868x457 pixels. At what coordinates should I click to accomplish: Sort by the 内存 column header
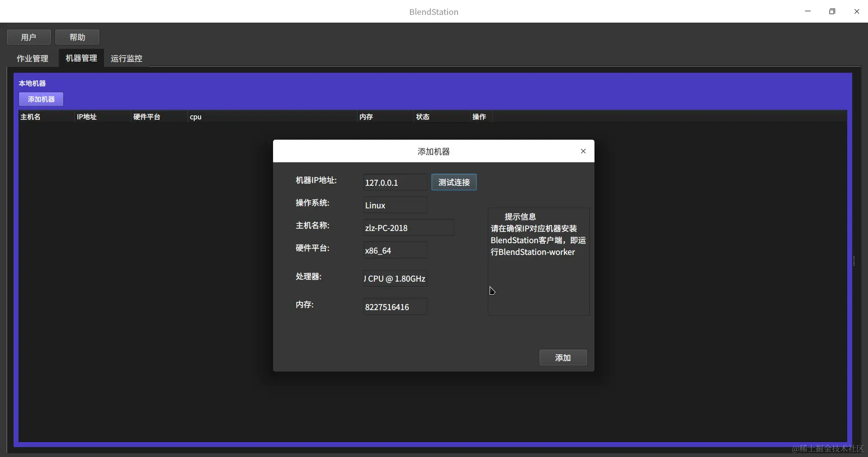386,117
